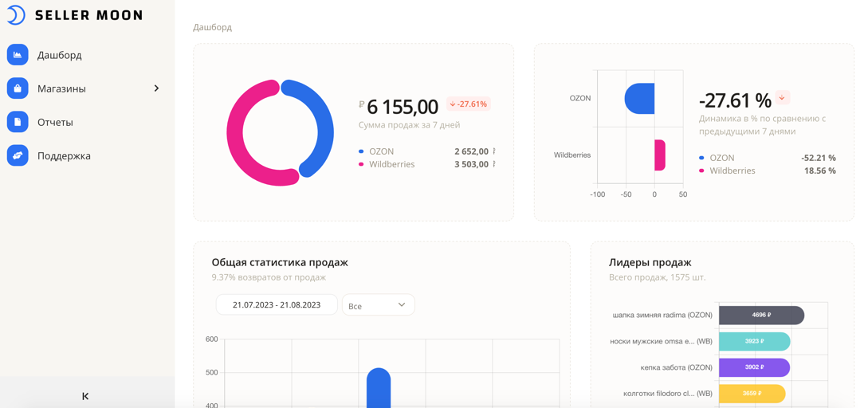
Task: Click the red down arrow beside -27.61 %
Action: pyautogui.click(x=782, y=97)
